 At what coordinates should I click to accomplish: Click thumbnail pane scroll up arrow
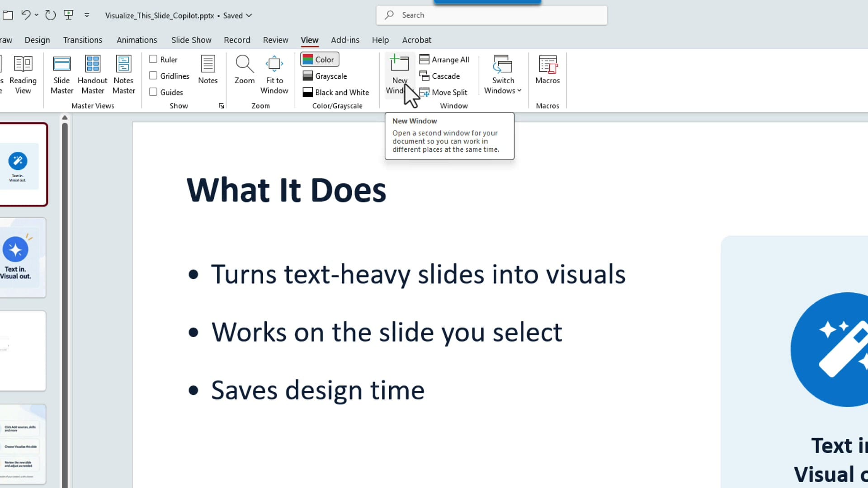coord(65,117)
